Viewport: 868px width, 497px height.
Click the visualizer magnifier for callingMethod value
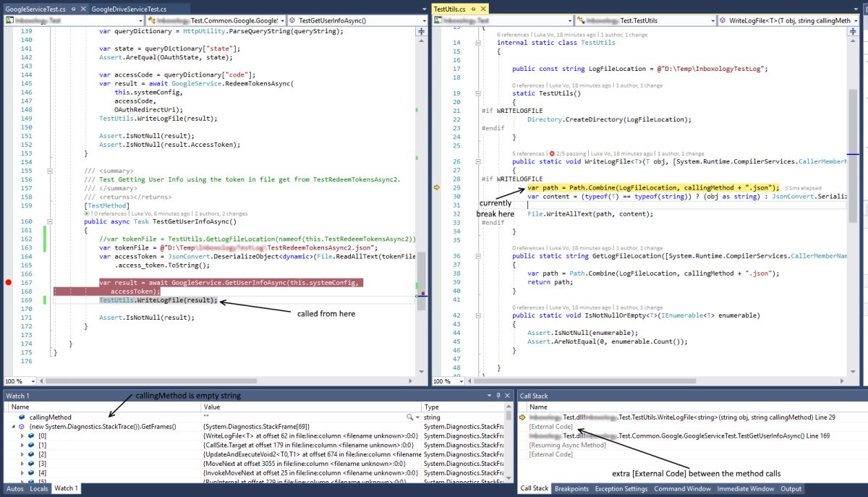pos(411,417)
